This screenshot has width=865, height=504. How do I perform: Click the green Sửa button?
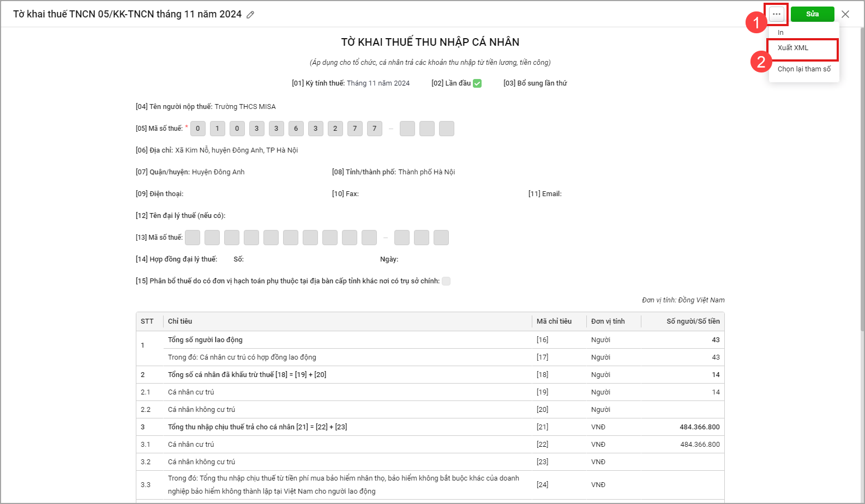[812, 14]
